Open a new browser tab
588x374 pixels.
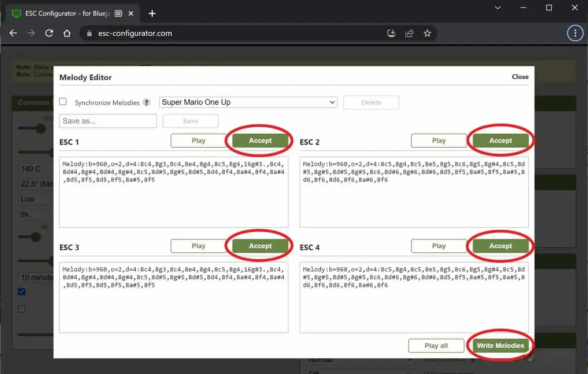coord(152,13)
